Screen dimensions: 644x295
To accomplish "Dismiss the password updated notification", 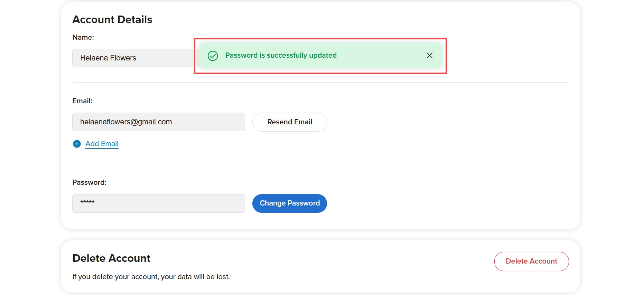I will pyautogui.click(x=430, y=56).
